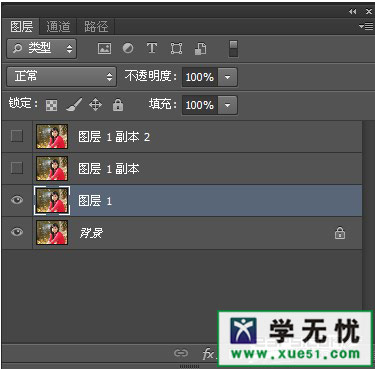The height and width of the screenshot is (369, 375).
Task: Click the link layers chain icon
Action: 181,353
